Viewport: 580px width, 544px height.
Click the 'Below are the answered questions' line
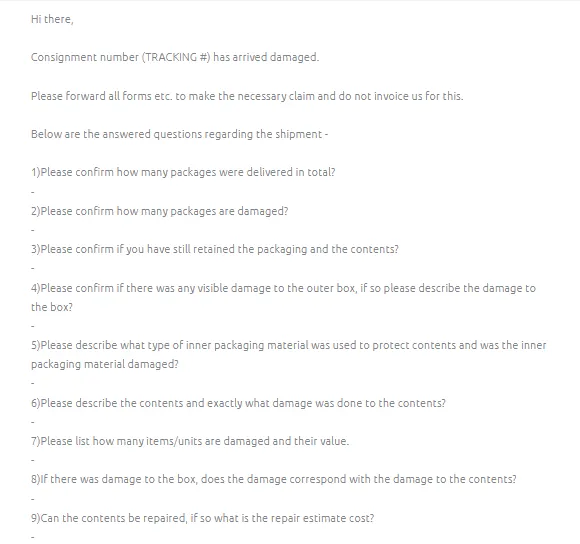coord(179,134)
